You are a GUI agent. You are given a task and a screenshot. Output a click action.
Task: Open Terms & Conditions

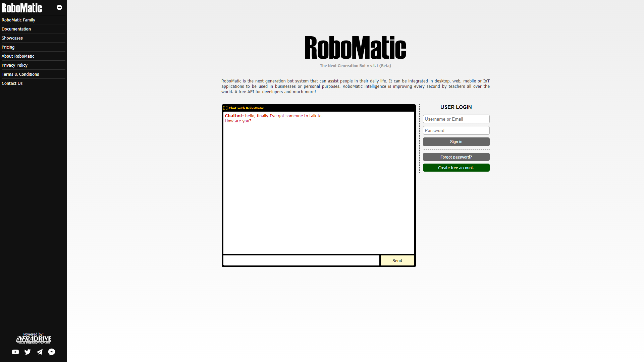click(x=20, y=74)
